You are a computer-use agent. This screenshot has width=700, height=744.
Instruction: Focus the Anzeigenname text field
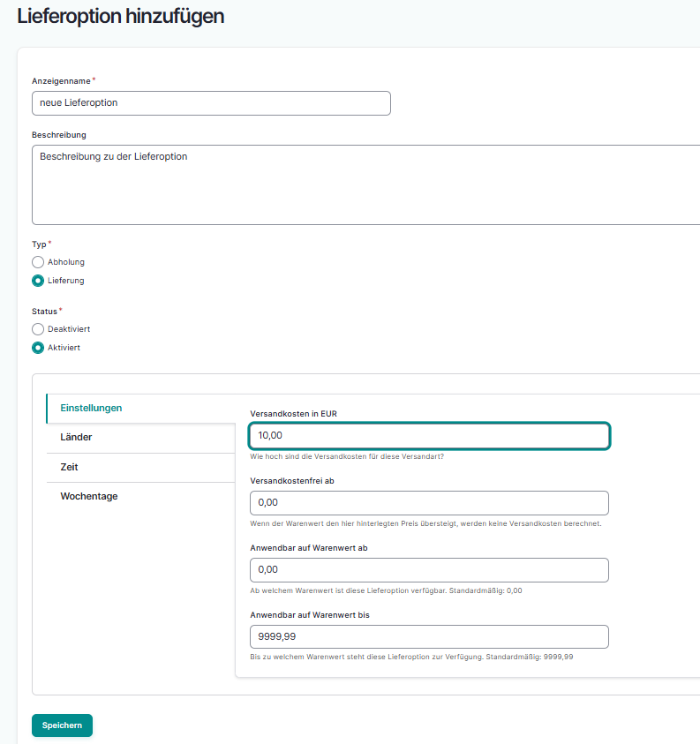[211, 103]
